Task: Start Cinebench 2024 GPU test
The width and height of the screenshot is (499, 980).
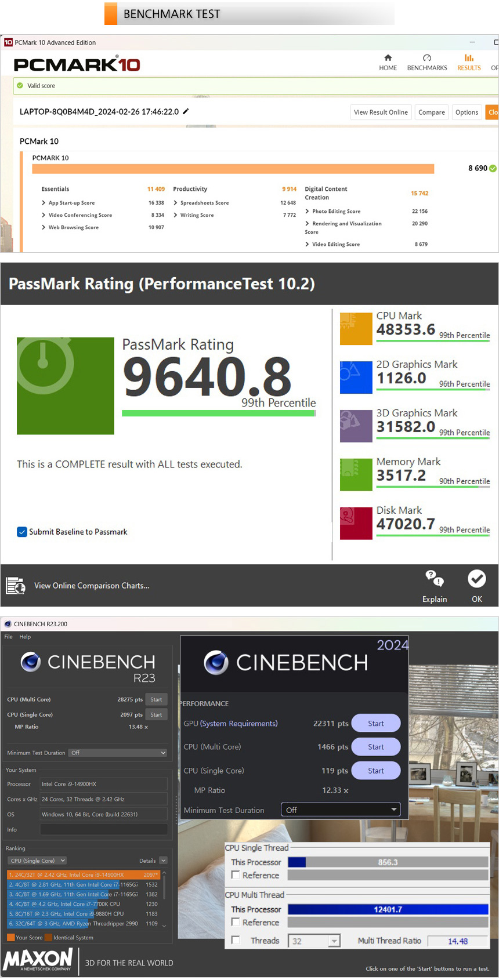Action: pos(376,723)
